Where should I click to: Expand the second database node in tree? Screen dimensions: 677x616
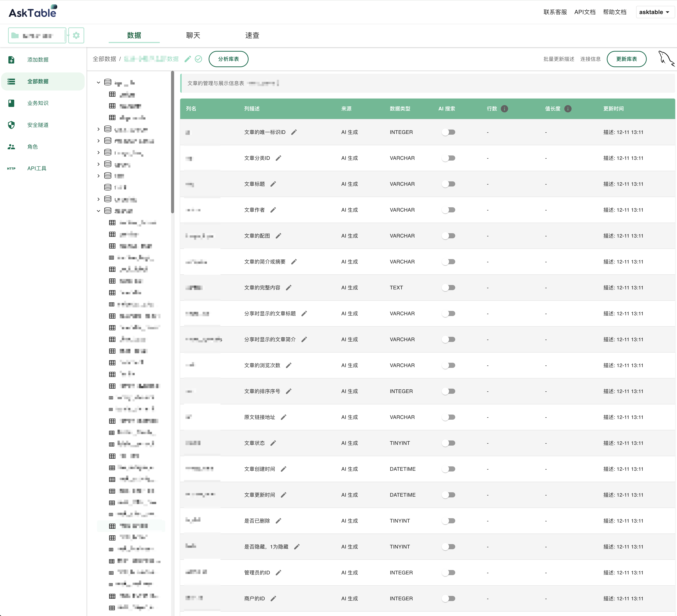click(98, 129)
